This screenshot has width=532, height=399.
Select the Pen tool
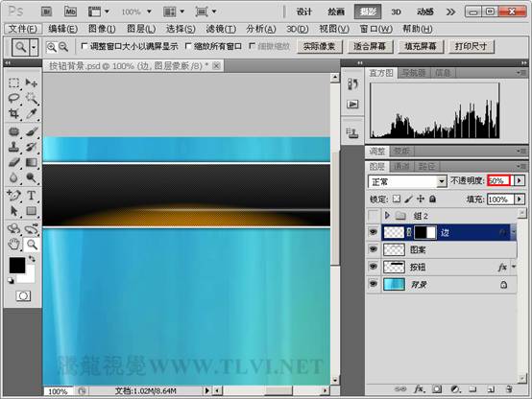pyautogui.click(x=13, y=196)
